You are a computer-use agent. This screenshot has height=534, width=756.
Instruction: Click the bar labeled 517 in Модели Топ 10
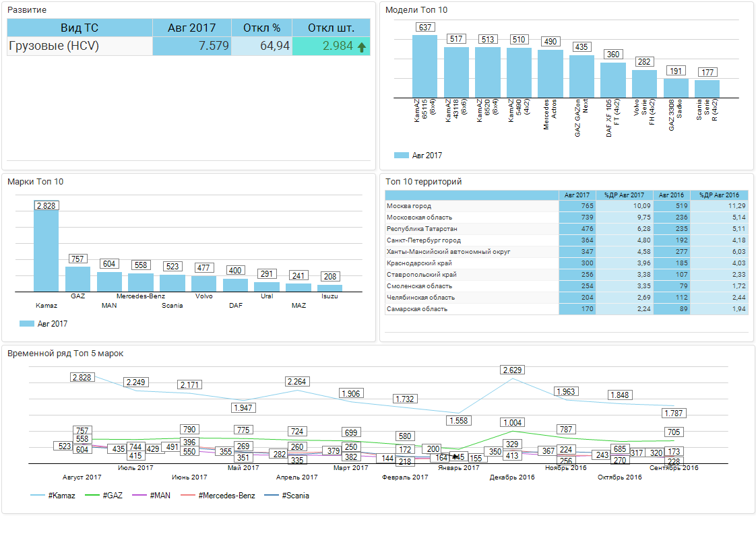[x=456, y=72]
